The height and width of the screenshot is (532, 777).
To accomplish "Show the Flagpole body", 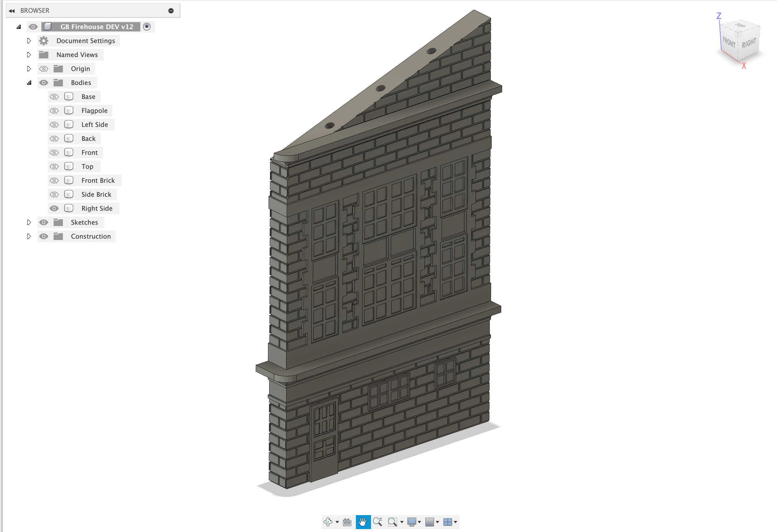I will [x=54, y=111].
